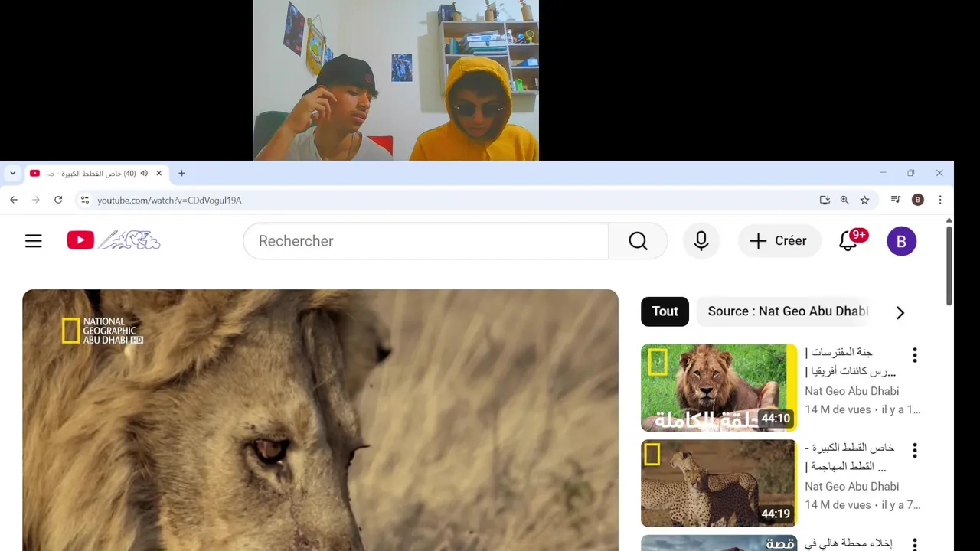Mute the tab via its speaker icon
This screenshot has width=980, height=551.
(x=144, y=174)
